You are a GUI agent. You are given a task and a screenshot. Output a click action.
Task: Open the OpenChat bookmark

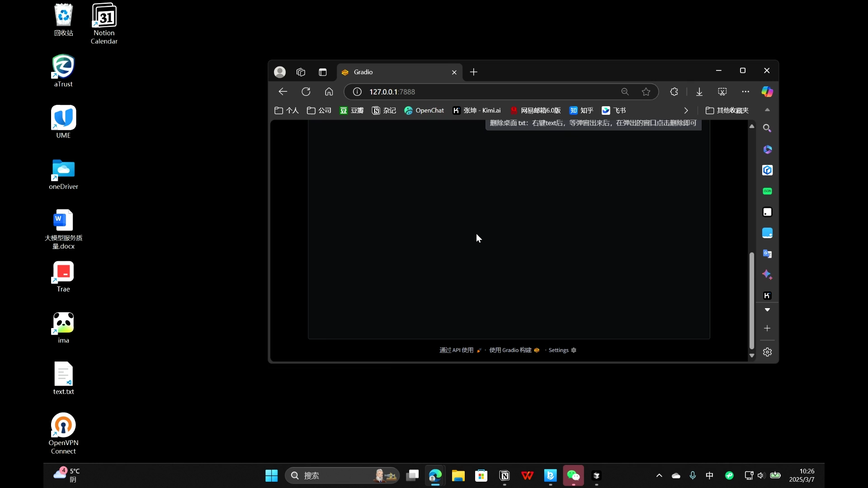point(424,111)
